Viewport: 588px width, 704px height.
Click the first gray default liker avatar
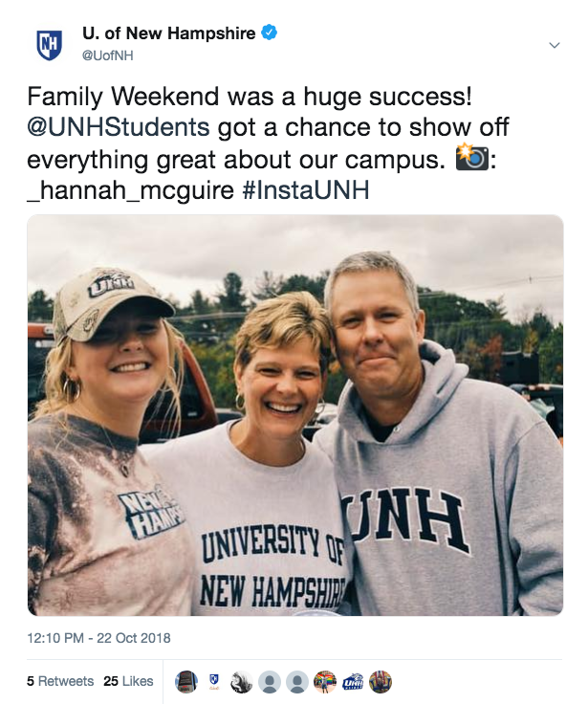click(271, 682)
